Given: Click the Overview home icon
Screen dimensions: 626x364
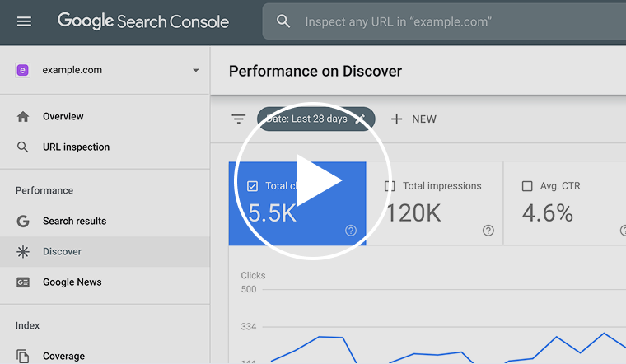Looking at the screenshot, I should pos(23,117).
